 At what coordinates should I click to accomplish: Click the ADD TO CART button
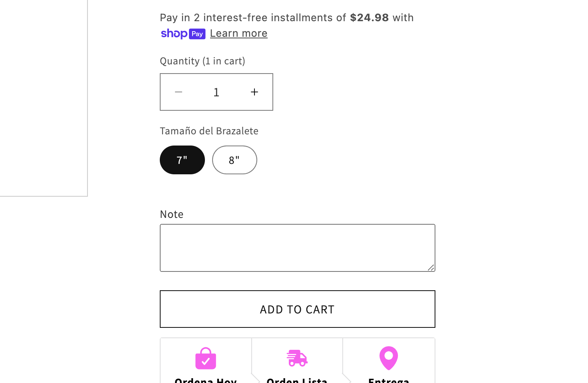tap(297, 309)
